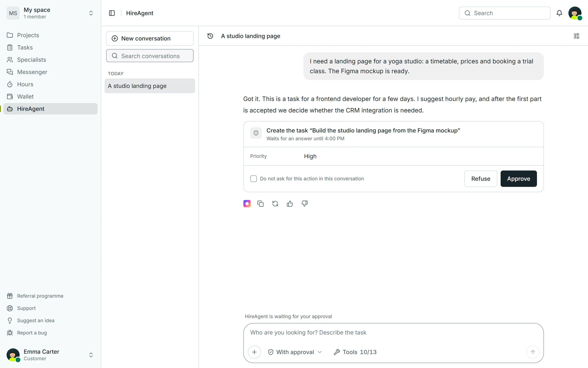Focus the task description message box

(x=393, y=332)
